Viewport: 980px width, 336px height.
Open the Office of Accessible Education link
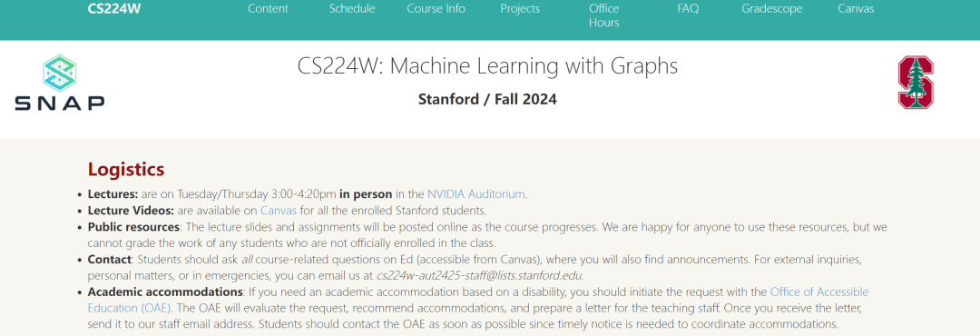click(478, 300)
